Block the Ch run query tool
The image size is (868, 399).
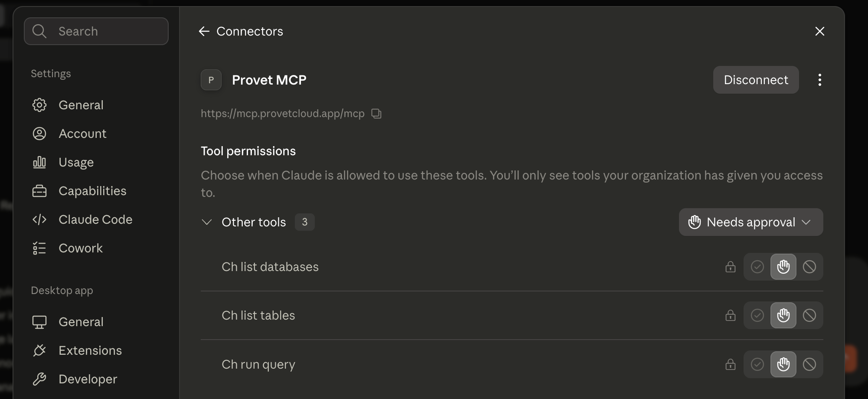809,364
